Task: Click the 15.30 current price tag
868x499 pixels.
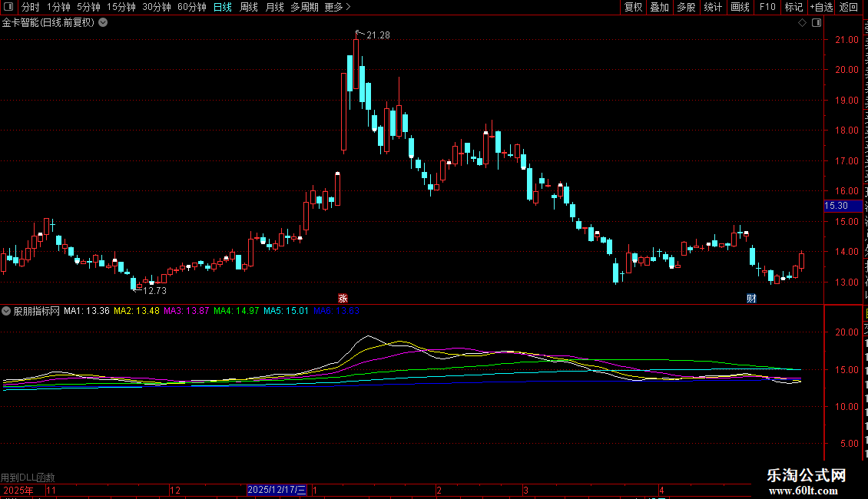Action: [x=842, y=206]
